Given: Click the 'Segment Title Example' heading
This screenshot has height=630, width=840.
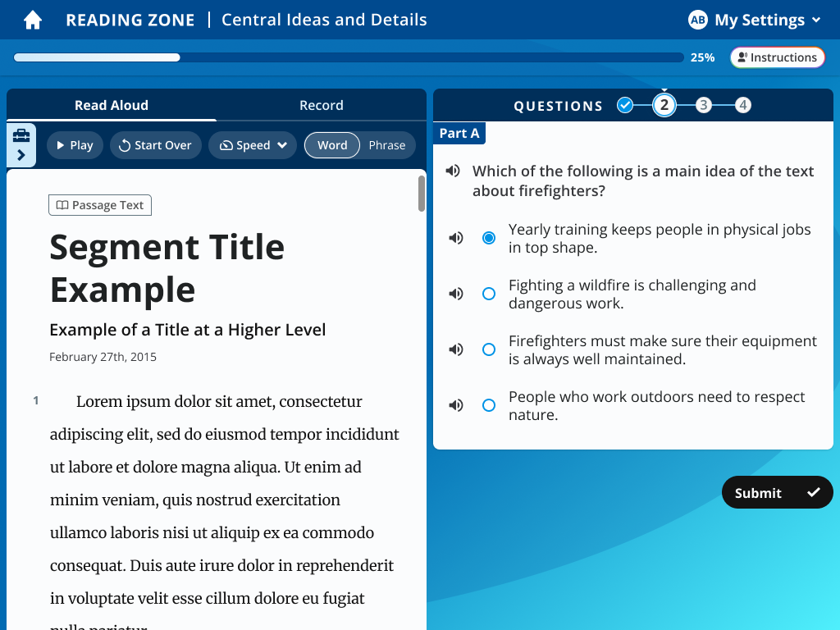Looking at the screenshot, I should pyautogui.click(x=167, y=268).
